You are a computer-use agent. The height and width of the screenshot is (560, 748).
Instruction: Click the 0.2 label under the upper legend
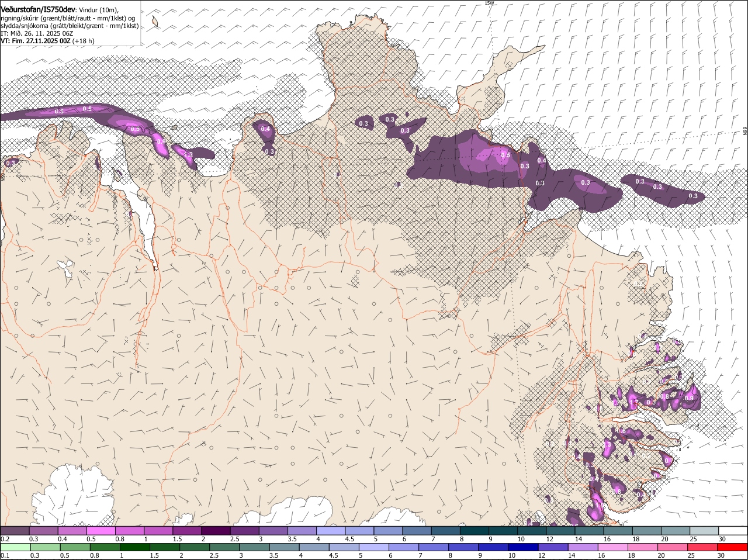click(x=5, y=539)
